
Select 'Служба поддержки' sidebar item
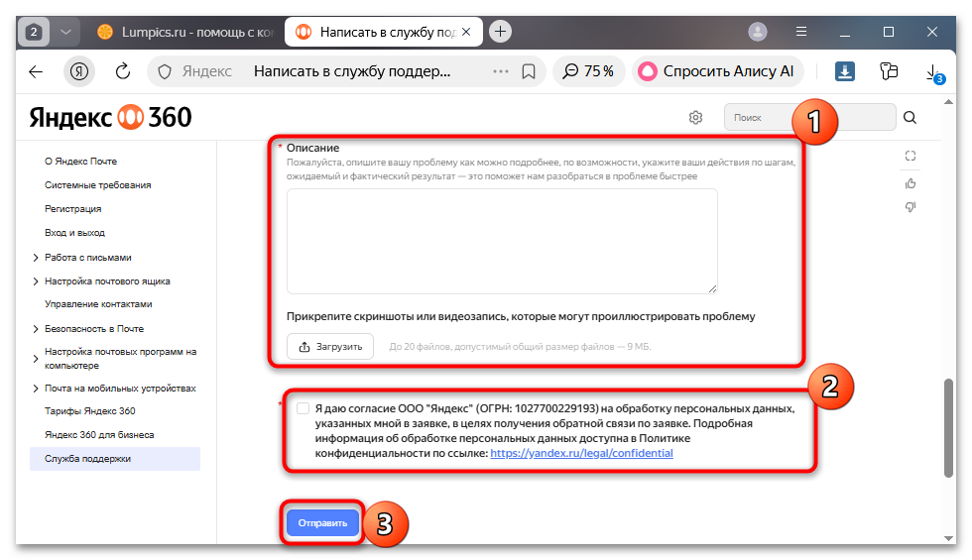(115, 459)
